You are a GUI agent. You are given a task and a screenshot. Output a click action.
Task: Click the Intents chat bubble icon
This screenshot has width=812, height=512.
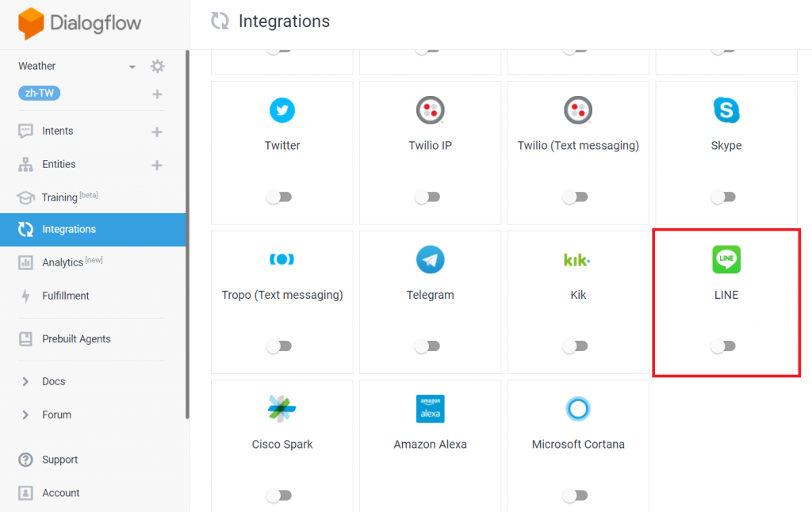click(x=25, y=131)
